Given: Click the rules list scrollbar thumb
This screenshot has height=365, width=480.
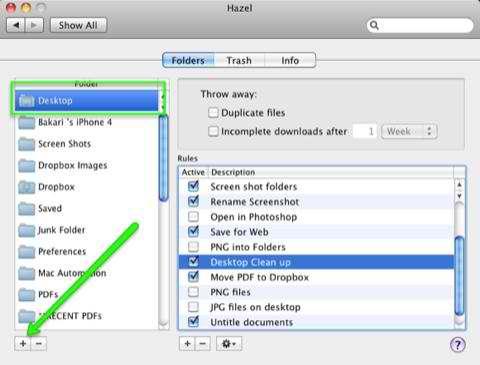Looking at the screenshot, I should click(x=459, y=275).
